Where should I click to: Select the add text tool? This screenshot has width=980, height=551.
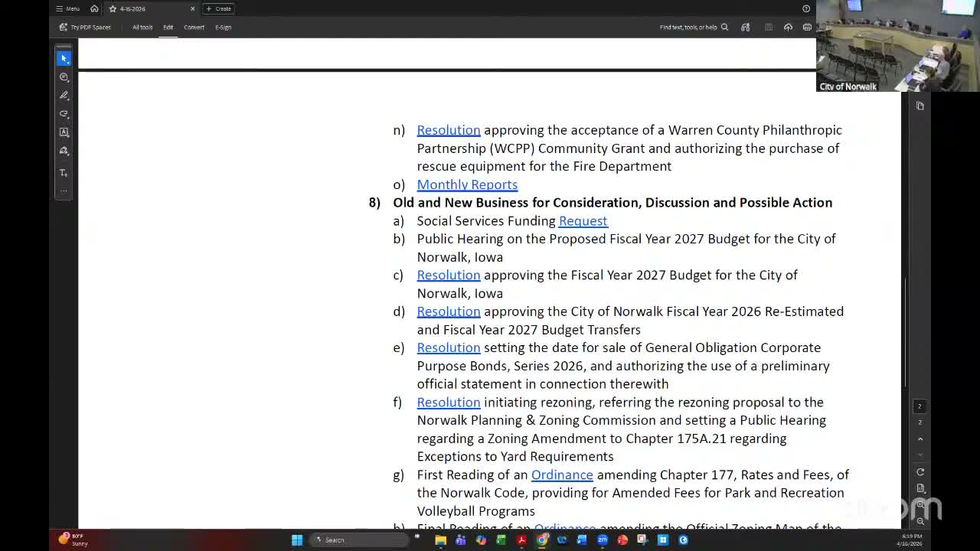[64, 173]
